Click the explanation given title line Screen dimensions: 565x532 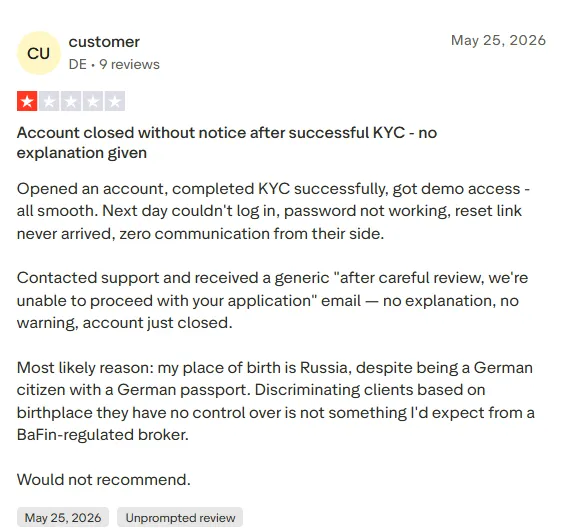point(82,153)
